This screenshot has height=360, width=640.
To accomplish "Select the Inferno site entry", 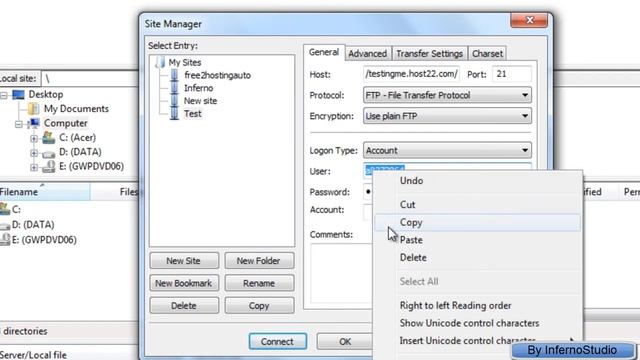I will tap(198, 88).
